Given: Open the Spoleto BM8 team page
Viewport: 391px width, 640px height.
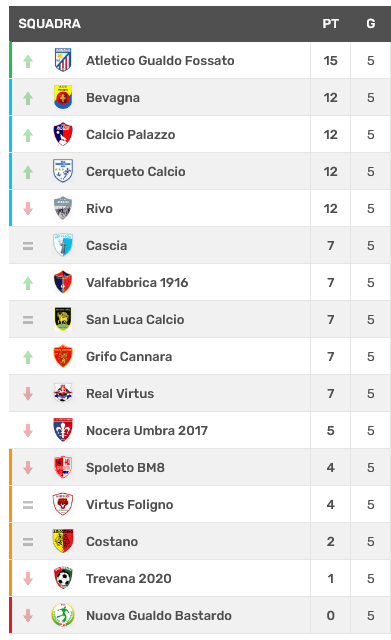Looking at the screenshot, I should [125, 467].
